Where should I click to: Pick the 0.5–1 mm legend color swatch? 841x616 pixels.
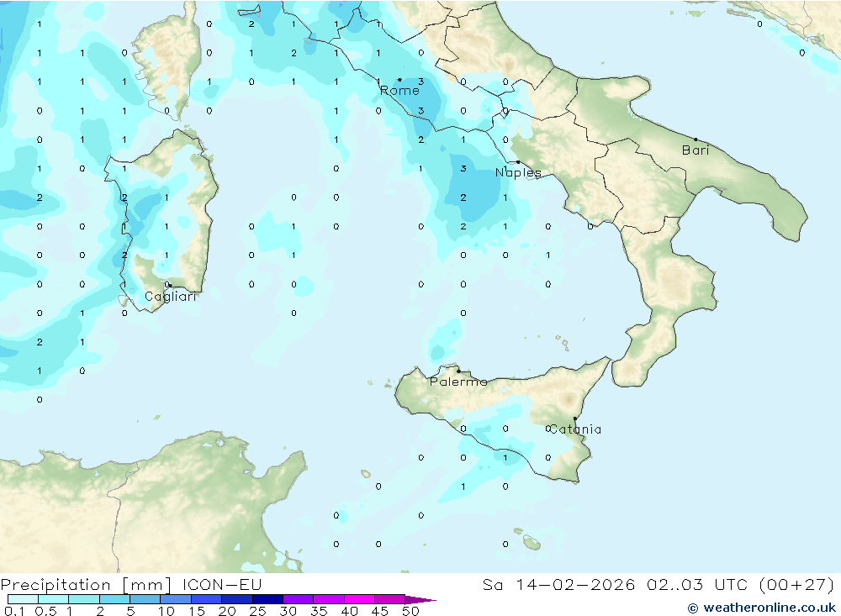pyautogui.click(x=54, y=599)
